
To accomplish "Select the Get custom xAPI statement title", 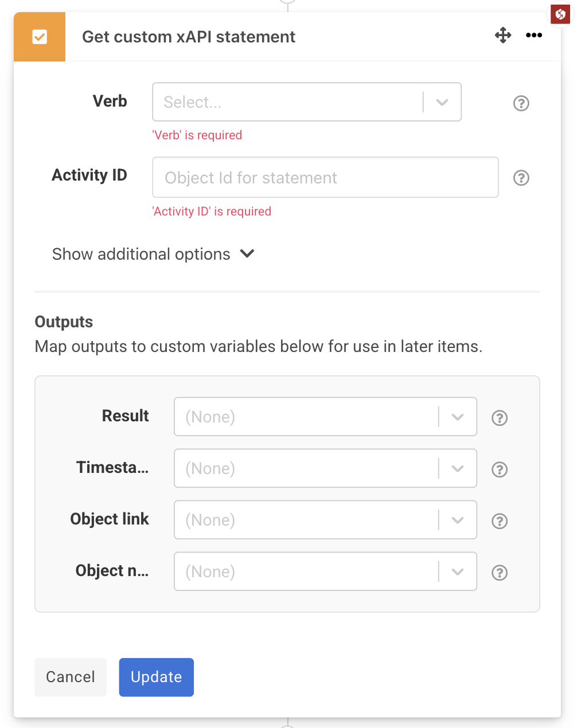I will pyautogui.click(x=188, y=37).
